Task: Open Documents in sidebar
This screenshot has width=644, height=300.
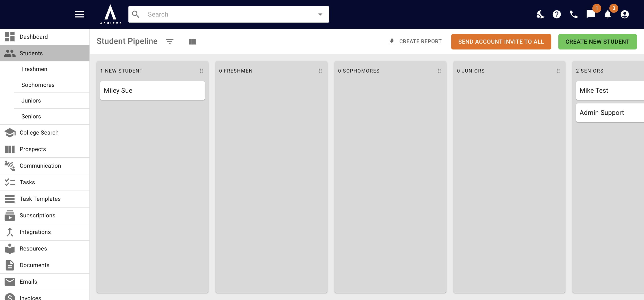Action: tap(45, 265)
